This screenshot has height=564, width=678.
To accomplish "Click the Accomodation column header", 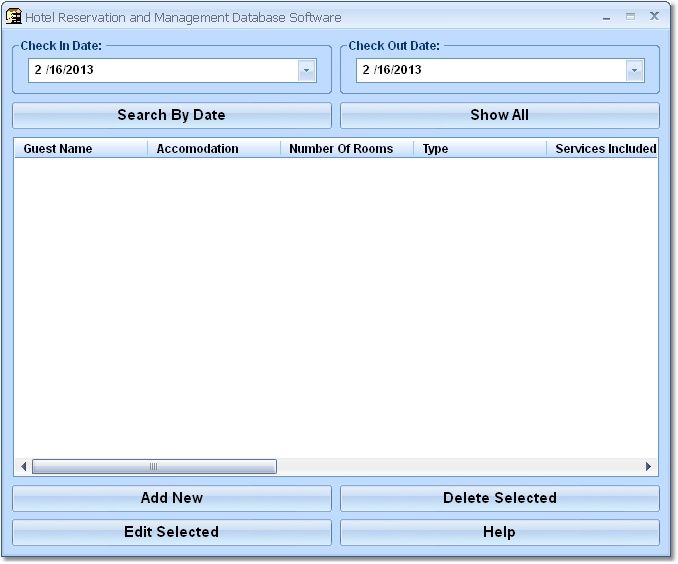I will click(214, 149).
